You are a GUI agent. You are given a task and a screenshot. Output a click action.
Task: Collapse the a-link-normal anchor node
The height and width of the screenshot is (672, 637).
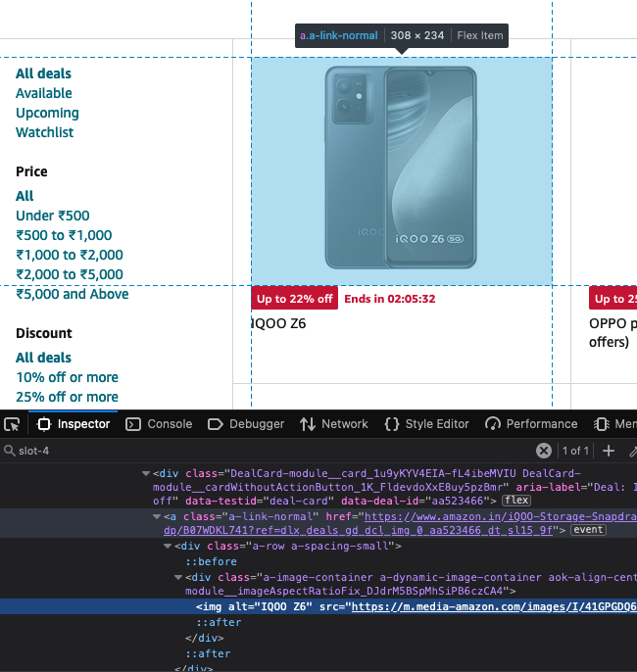pos(157,516)
